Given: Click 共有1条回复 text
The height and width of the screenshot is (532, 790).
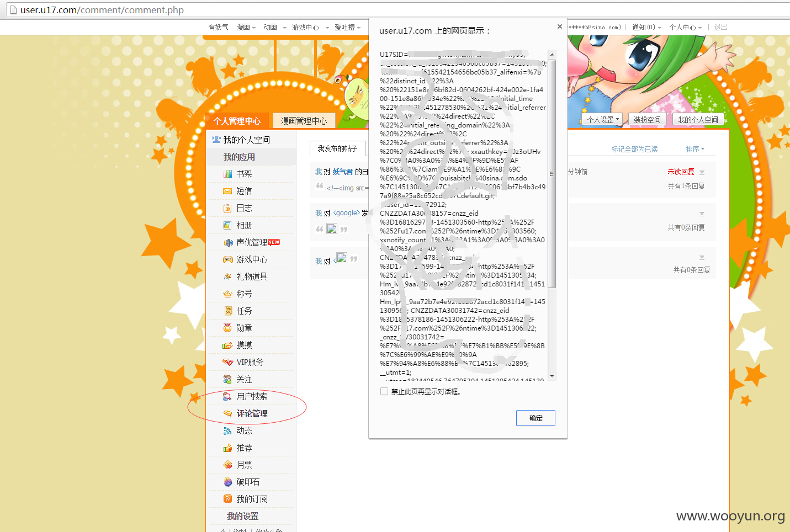Looking at the screenshot, I should click(x=686, y=186).
